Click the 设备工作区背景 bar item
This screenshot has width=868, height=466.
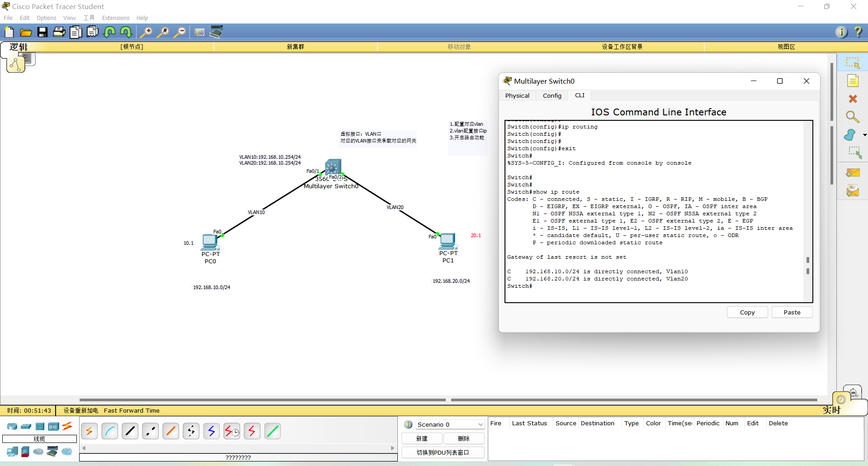(622, 47)
